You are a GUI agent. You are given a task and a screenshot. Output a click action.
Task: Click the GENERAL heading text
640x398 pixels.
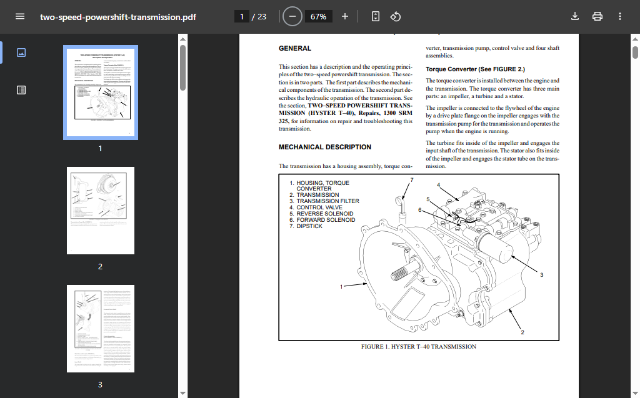pos(295,48)
